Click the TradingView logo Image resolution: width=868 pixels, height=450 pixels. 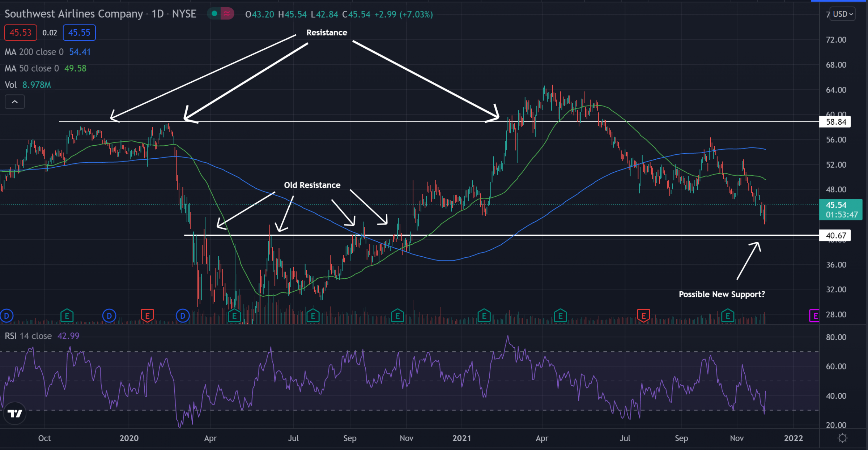[15, 413]
